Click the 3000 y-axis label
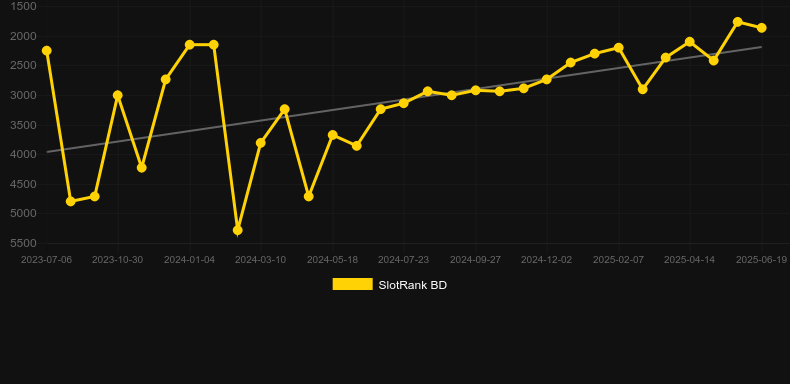790x384 pixels. tap(23, 95)
